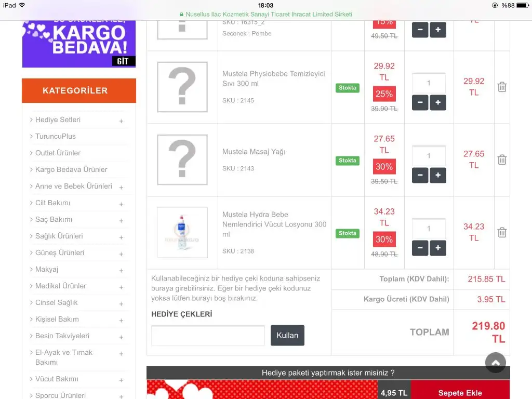The width and height of the screenshot is (532, 399).
Task: Expand Sağlık Ürünleri category plus sign
Action: tap(121, 237)
